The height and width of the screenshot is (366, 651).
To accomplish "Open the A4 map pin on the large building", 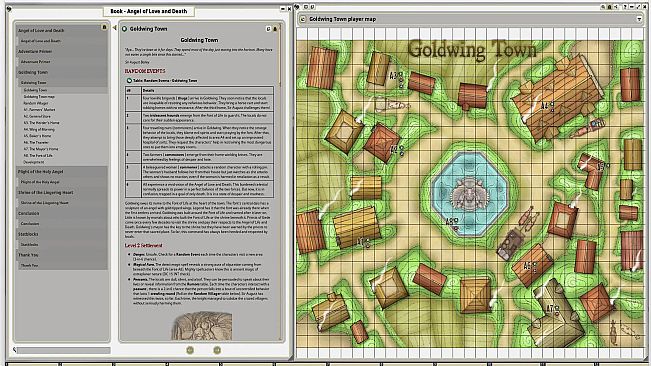I will click(x=547, y=106).
